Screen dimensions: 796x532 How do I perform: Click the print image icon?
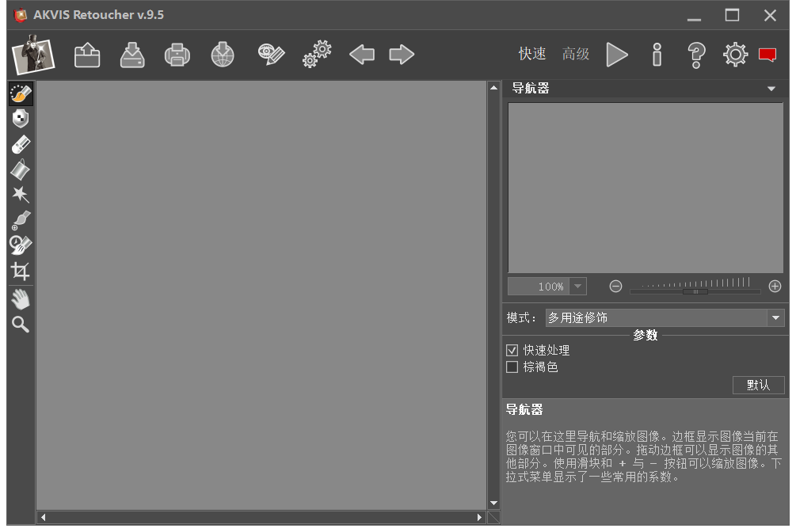(177, 55)
